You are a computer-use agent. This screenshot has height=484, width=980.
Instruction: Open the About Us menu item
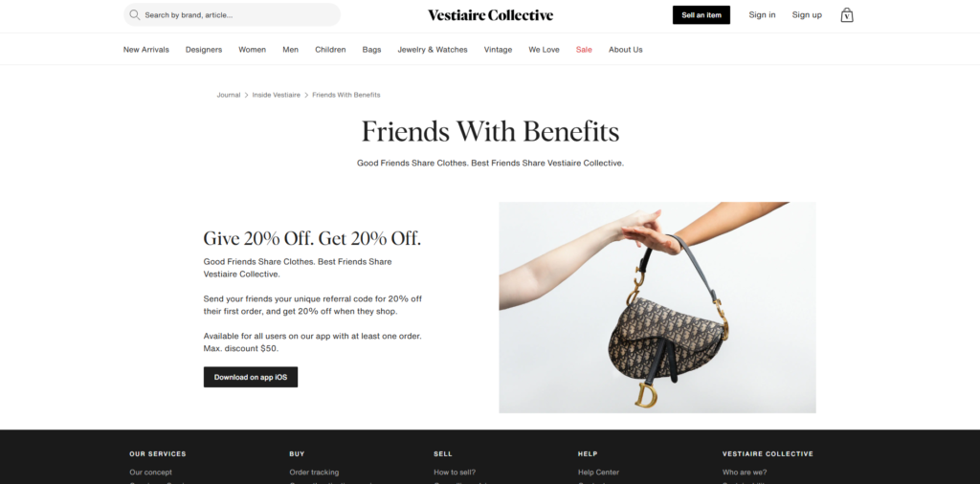coord(626,50)
